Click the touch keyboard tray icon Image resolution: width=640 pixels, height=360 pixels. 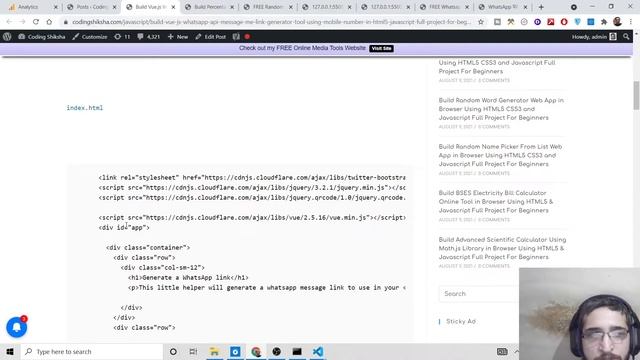click(502, 351)
